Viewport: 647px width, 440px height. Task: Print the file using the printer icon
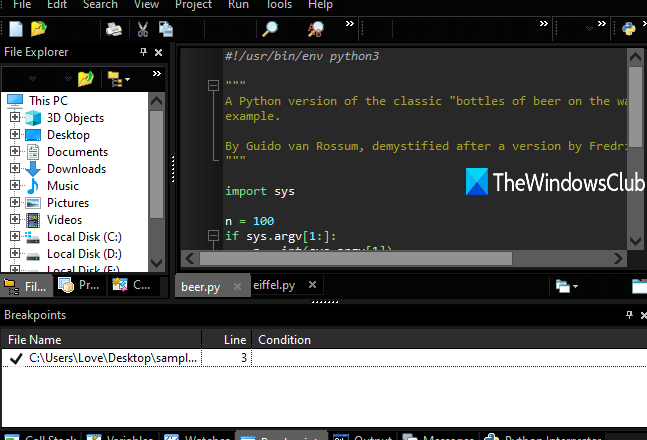114,29
